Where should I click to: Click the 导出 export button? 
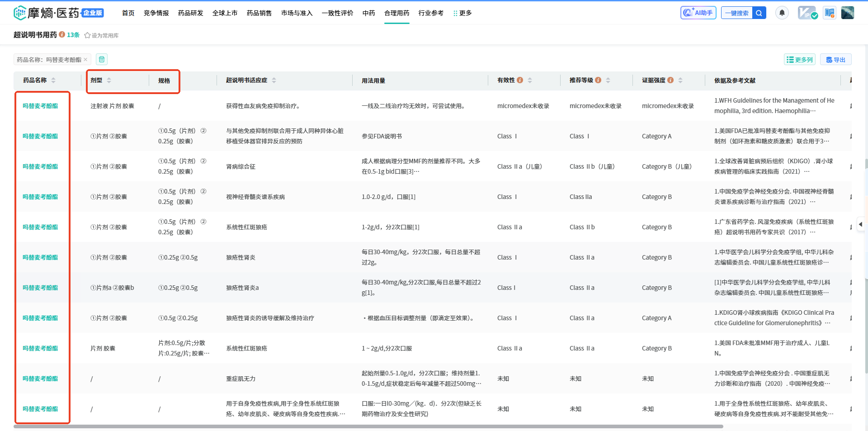pos(835,60)
